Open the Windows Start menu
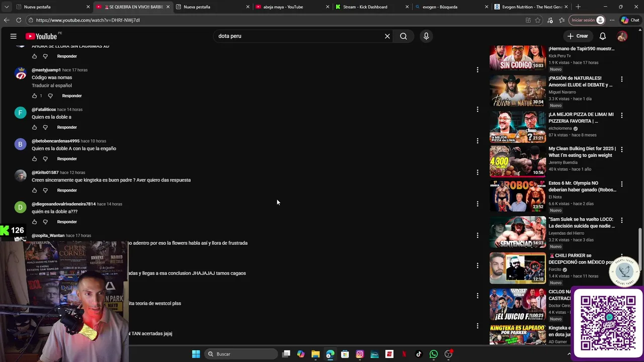The height and width of the screenshot is (362, 644). 196,354
